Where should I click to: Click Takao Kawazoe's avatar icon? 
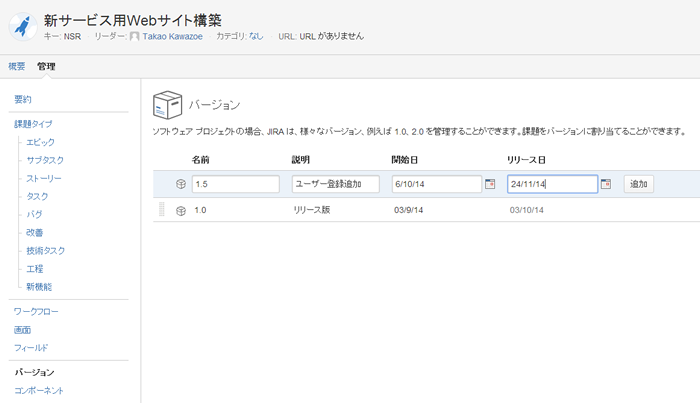point(135,36)
